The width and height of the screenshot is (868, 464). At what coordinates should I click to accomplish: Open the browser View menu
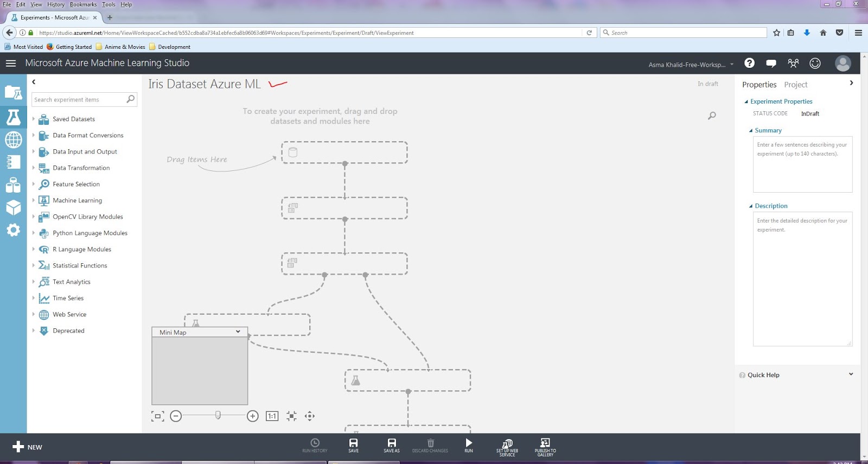tap(36, 4)
